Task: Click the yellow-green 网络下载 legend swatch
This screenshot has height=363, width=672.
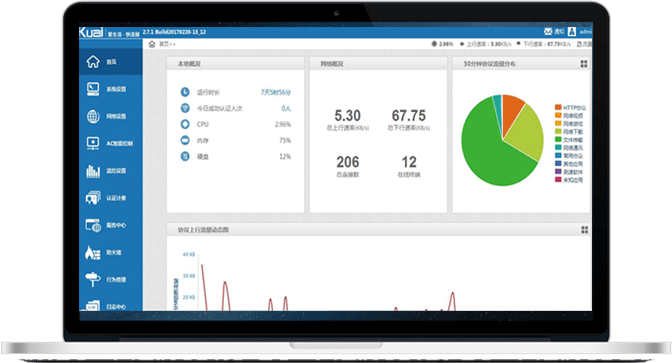Action: pos(558,131)
